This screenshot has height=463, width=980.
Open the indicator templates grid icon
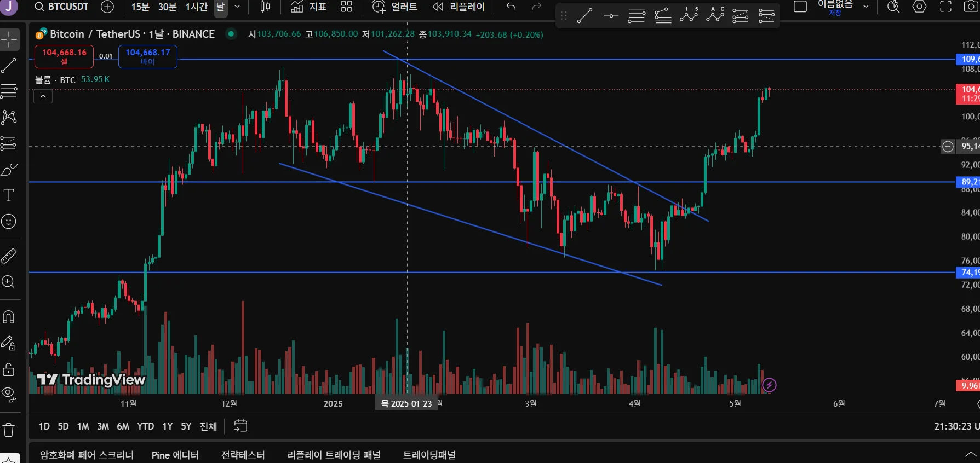click(x=346, y=7)
